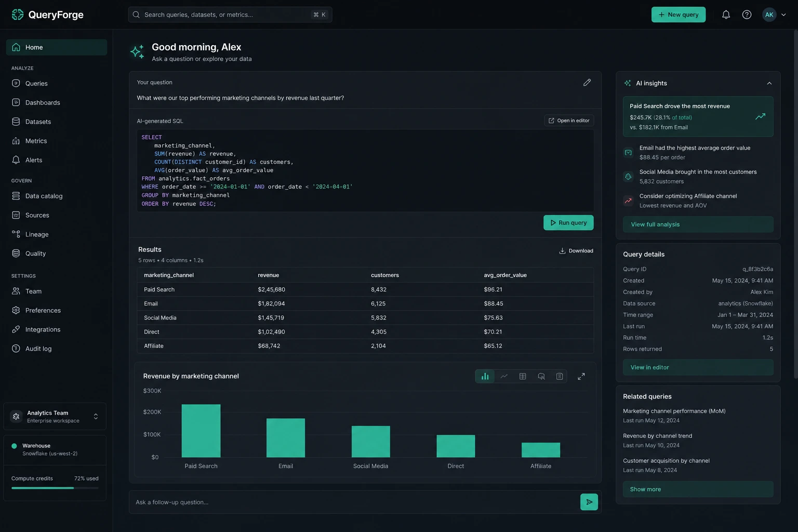Select the chart settings sliders icon

pos(560,376)
